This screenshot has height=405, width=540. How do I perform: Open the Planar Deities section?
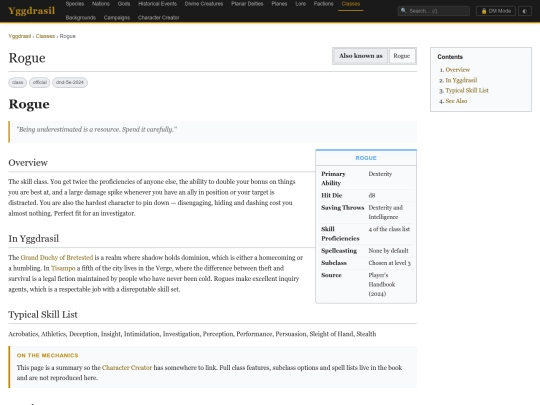(247, 4)
